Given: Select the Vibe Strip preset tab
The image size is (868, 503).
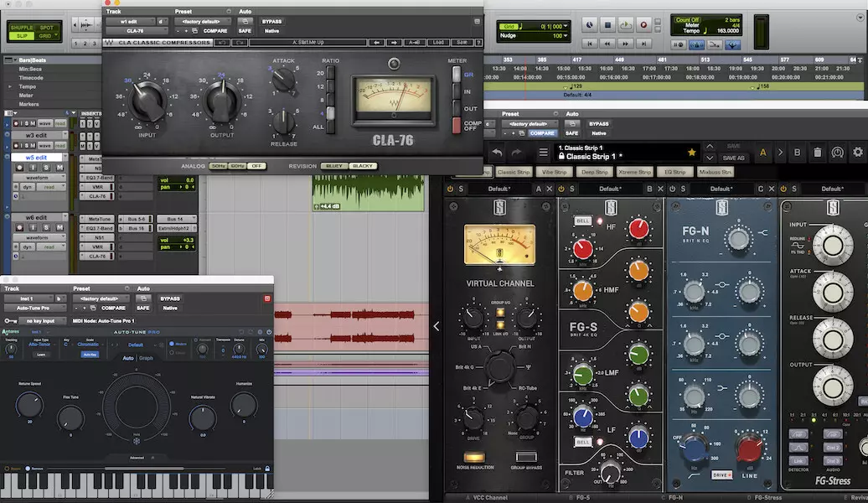Looking at the screenshot, I should point(553,172).
